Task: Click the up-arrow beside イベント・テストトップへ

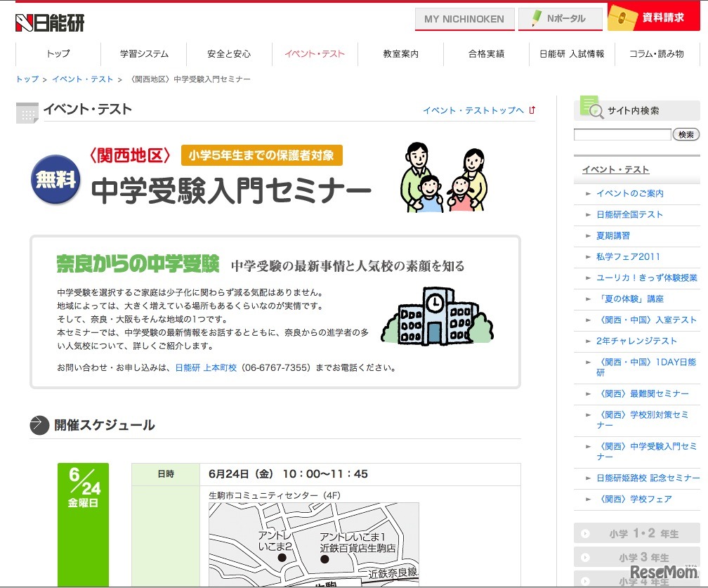Action: (532, 110)
